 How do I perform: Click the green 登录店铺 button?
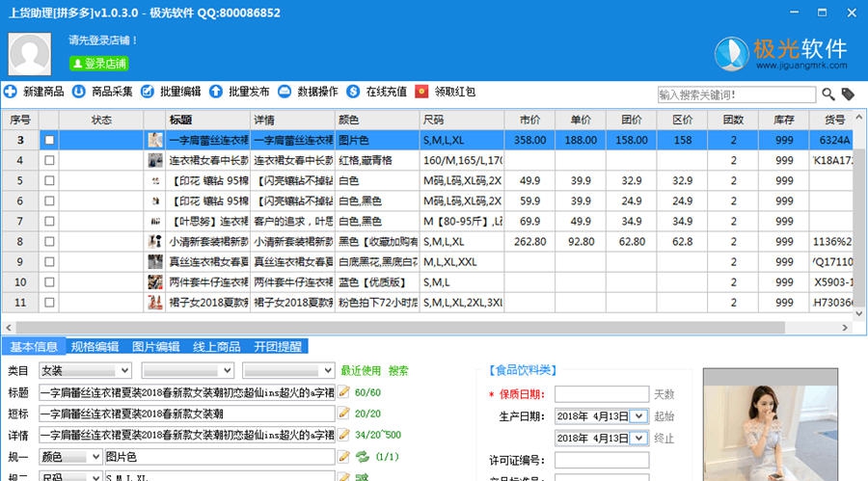pos(99,63)
